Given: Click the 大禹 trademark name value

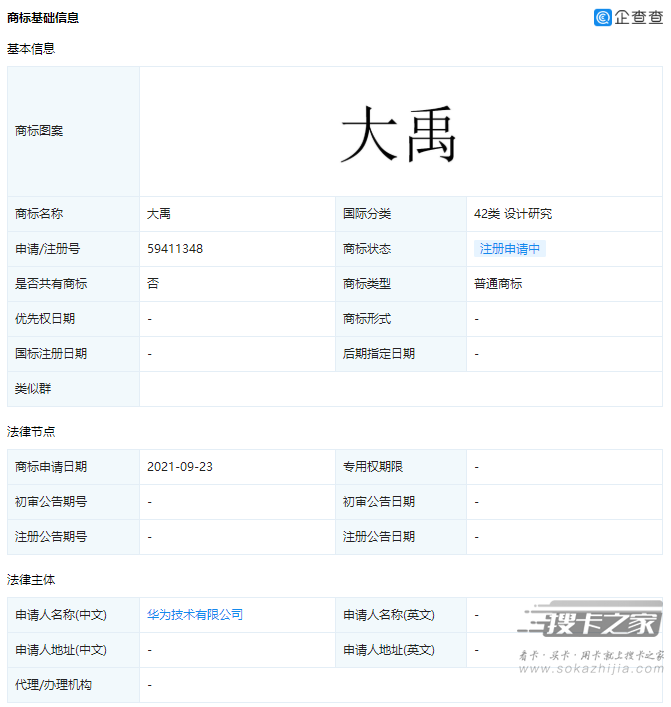Looking at the screenshot, I should [x=159, y=214].
